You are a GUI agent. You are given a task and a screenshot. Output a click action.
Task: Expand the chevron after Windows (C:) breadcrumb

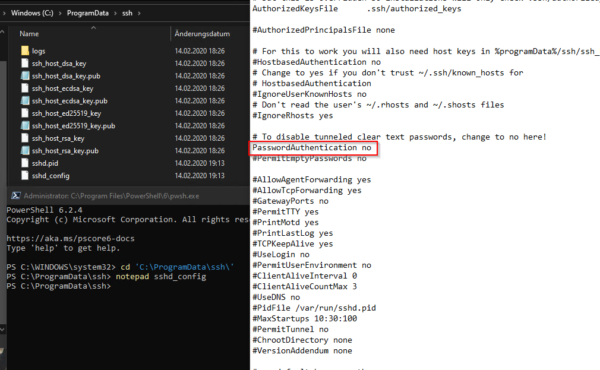(x=60, y=13)
